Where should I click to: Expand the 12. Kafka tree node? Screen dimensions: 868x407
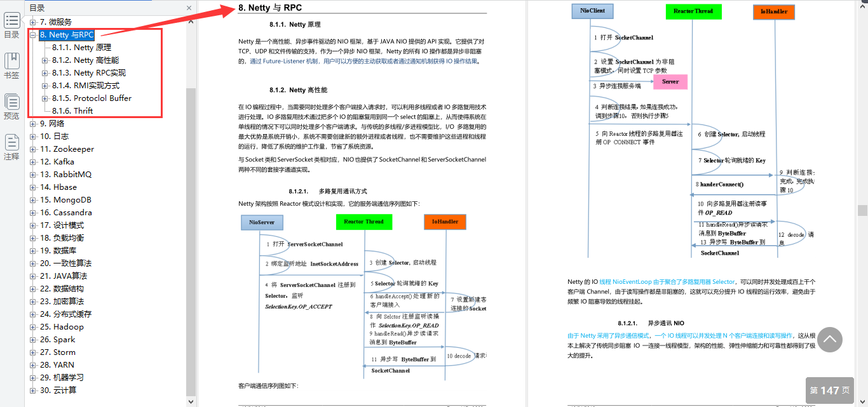[x=33, y=162]
